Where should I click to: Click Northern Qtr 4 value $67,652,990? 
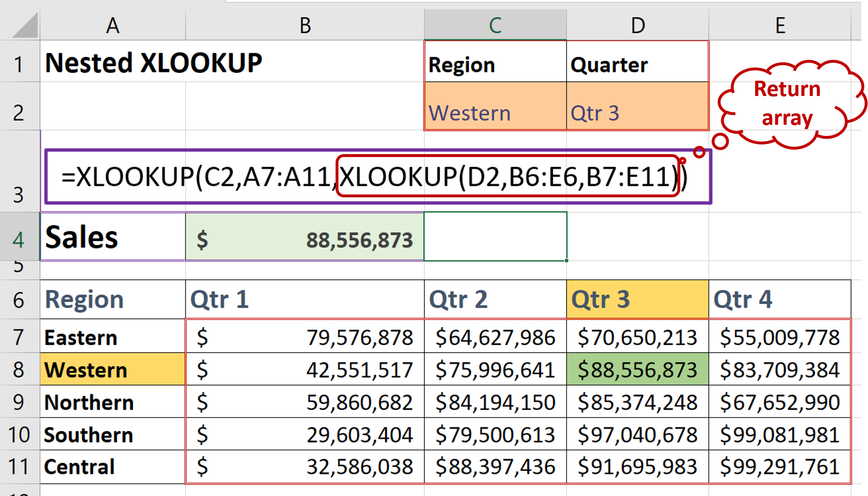(x=780, y=402)
